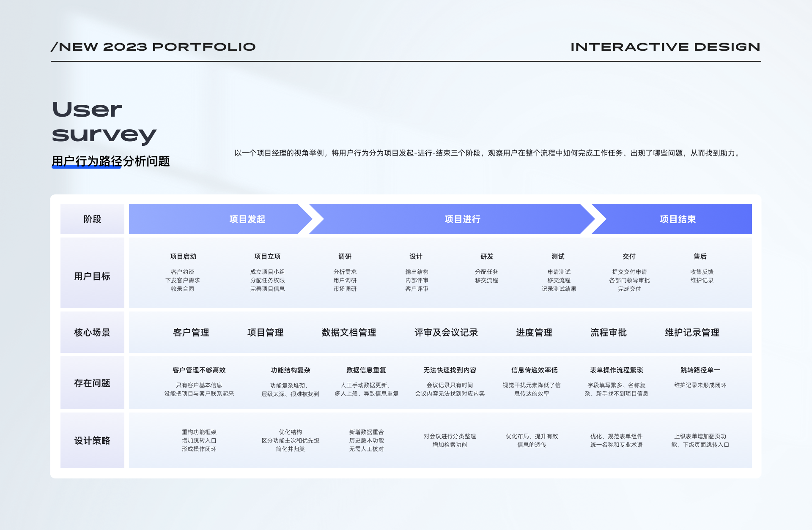The height and width of the screenshot is (530, 812).
Task: Click 输出结构 under 设计
Action: pos(417,272)
